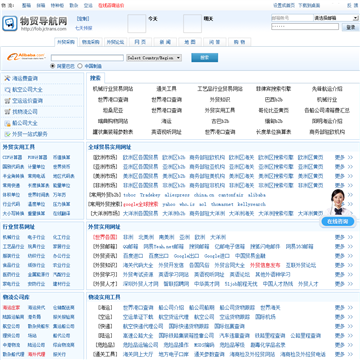Select the 阿里巴巴 radio button

point(53,66)
